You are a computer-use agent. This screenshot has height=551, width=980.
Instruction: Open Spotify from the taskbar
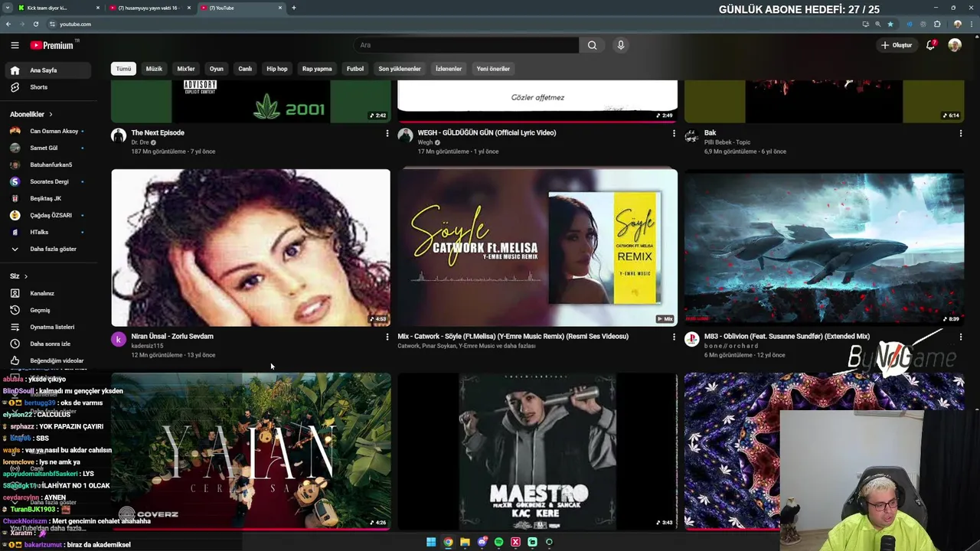pos(498,542)
